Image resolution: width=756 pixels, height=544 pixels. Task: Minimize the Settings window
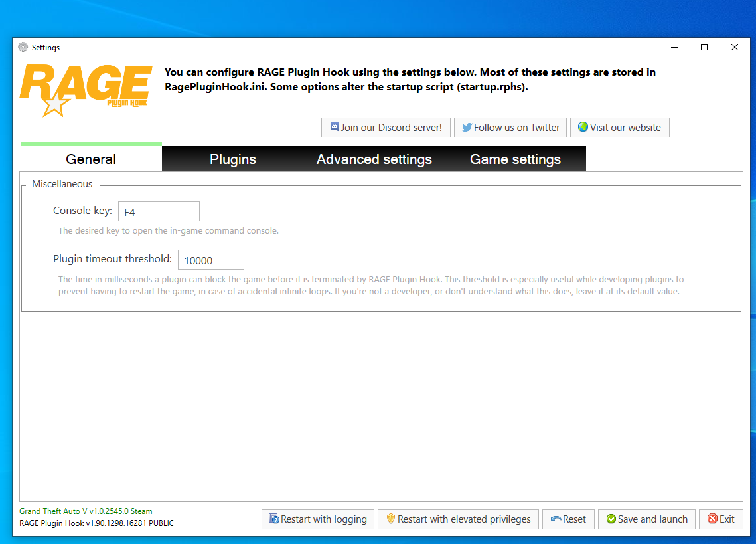pos(674,47)
